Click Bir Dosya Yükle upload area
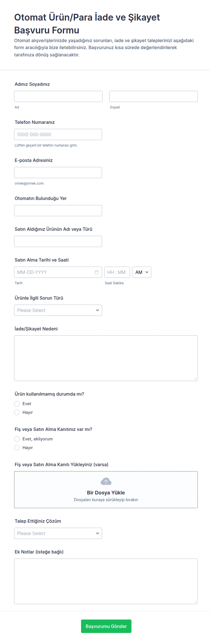The width and height of the screenshot is (210, 644). pos(106,490)
